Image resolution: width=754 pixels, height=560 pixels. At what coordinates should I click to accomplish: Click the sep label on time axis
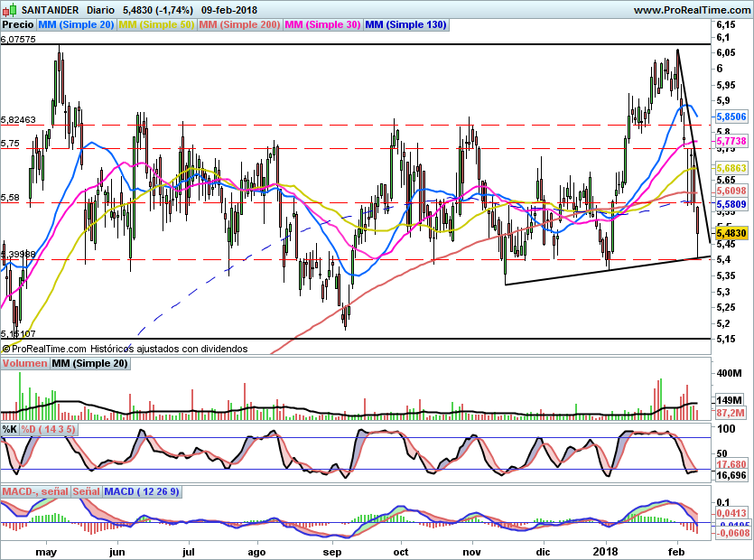tap(331, 552)
